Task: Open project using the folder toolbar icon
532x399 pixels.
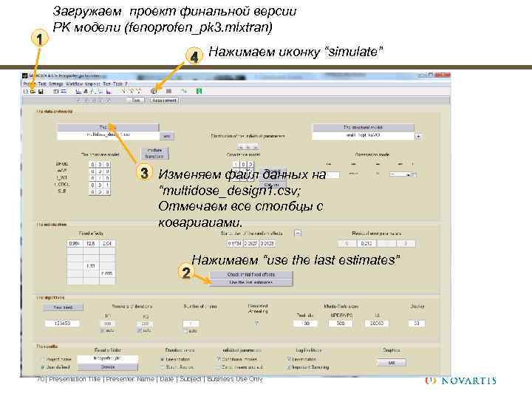Action: click(x=33, y=92)
